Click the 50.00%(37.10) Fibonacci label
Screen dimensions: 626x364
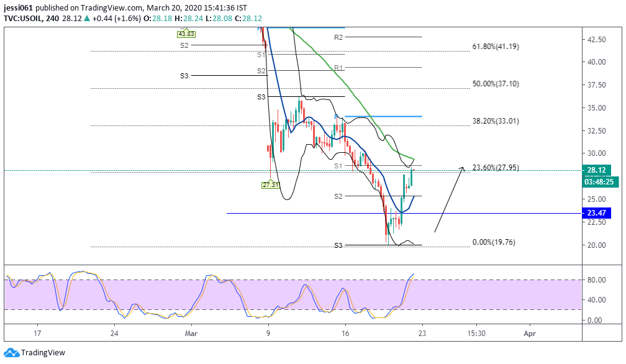tap(496, 84)
